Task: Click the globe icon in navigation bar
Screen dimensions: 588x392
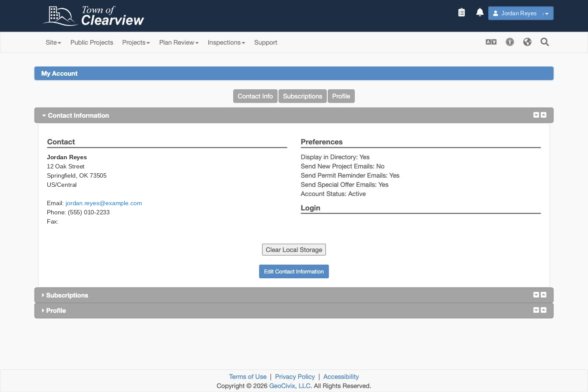Action: (527, 42)
